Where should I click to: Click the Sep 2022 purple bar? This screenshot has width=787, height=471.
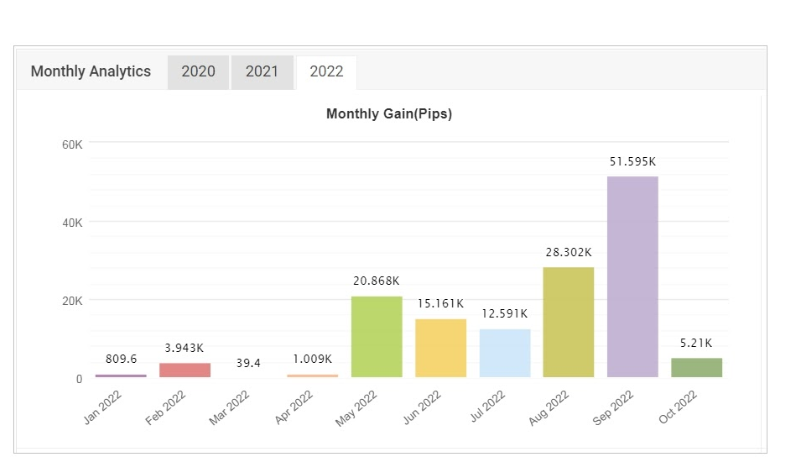(x=632, y=277)
